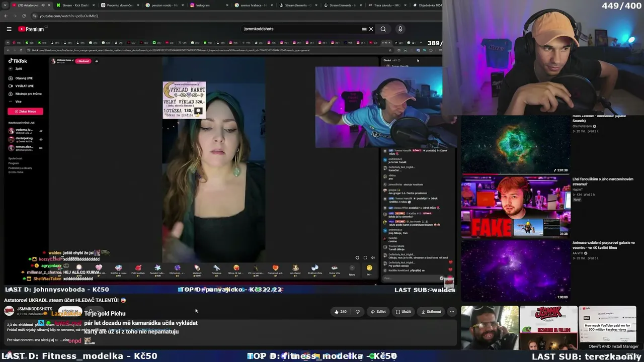
Task: Follow the streamer with + Sledovat
Action: pos(83,61)
